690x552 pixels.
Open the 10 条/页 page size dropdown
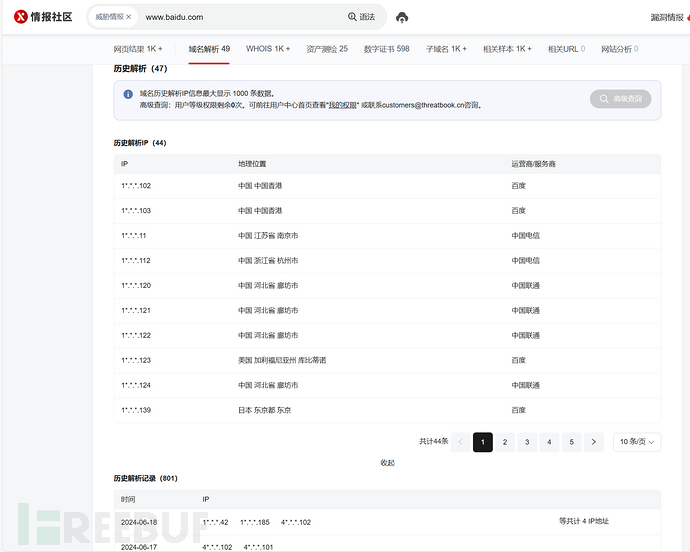[x=636, y=442]
